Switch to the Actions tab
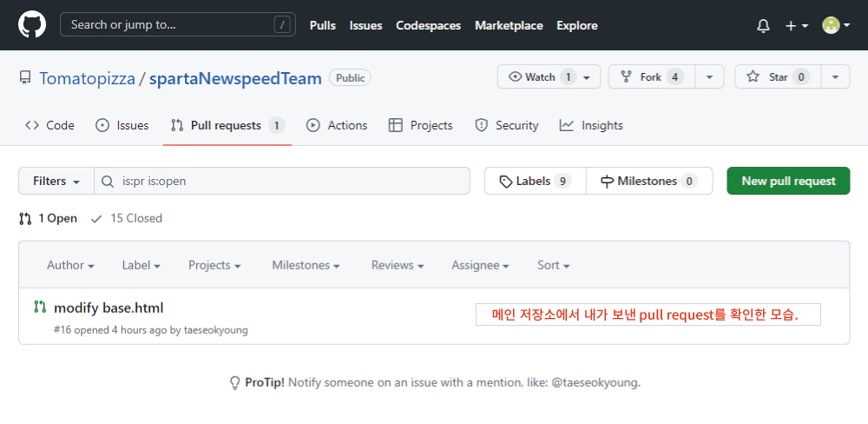 [x=337, y=125]
